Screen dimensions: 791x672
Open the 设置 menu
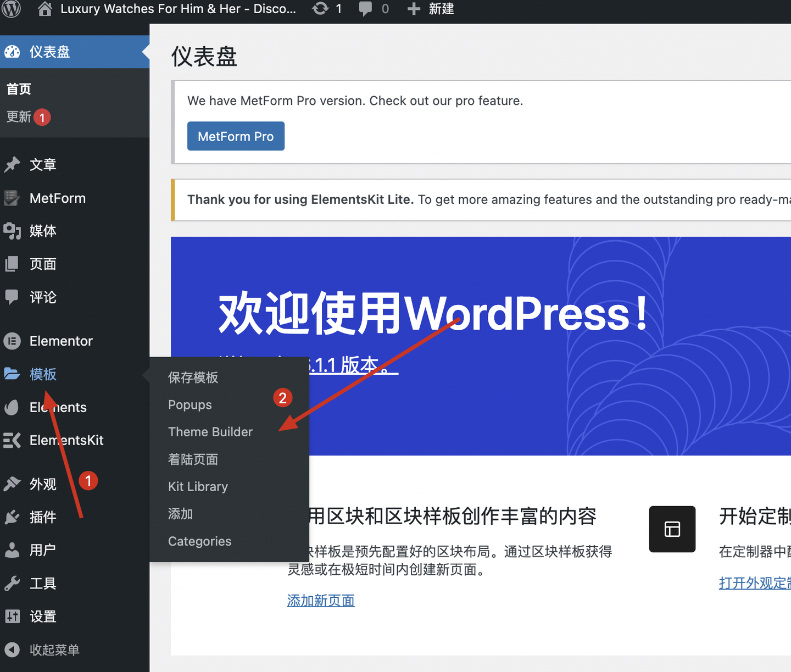pos(75,617)
